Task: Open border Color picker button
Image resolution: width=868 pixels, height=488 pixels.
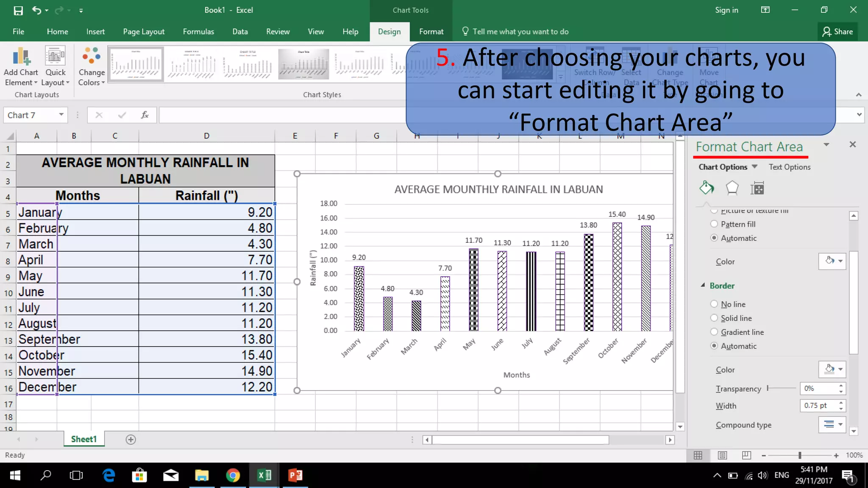Action: point(832,369)
